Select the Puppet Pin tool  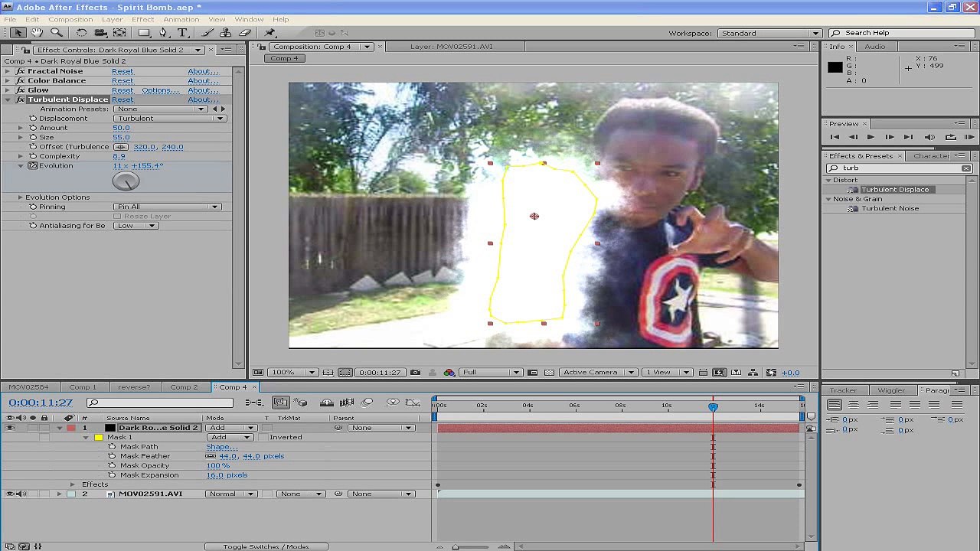pos(269,33)
